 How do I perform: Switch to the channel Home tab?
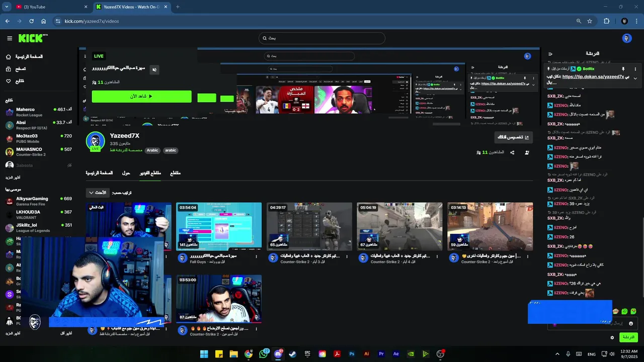click(99, 173)
